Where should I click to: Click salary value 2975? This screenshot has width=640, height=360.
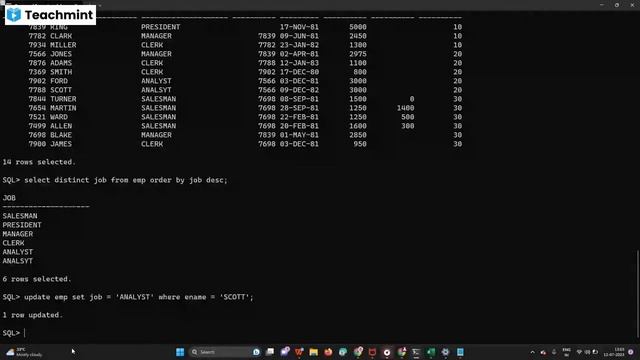pyautogui.click(x=358, y=54)
